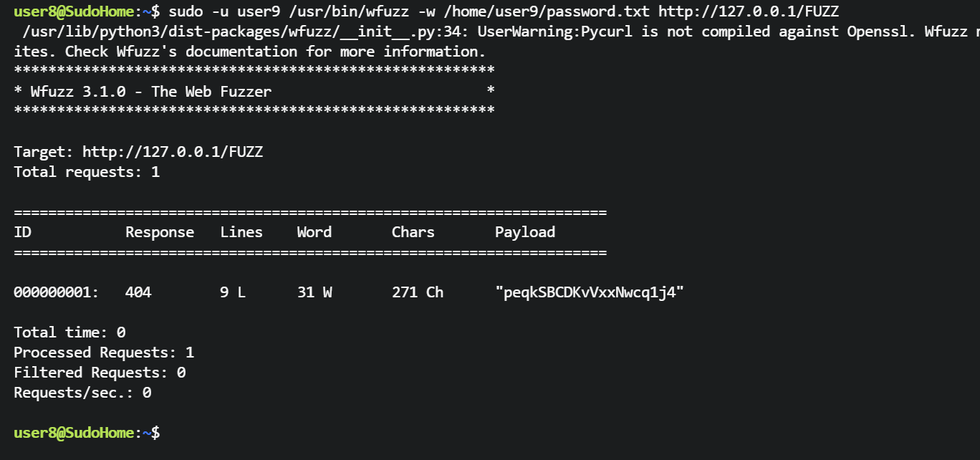
Task: Click the Payload column header
Action: [525, 232]
